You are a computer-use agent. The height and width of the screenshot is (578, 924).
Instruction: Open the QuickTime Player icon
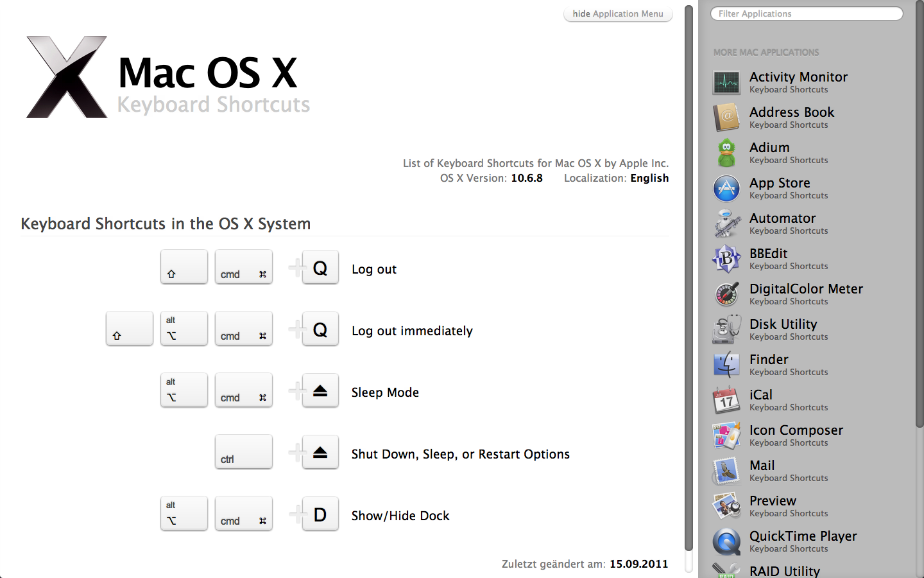pyautogui.click(x=726, y=541)
